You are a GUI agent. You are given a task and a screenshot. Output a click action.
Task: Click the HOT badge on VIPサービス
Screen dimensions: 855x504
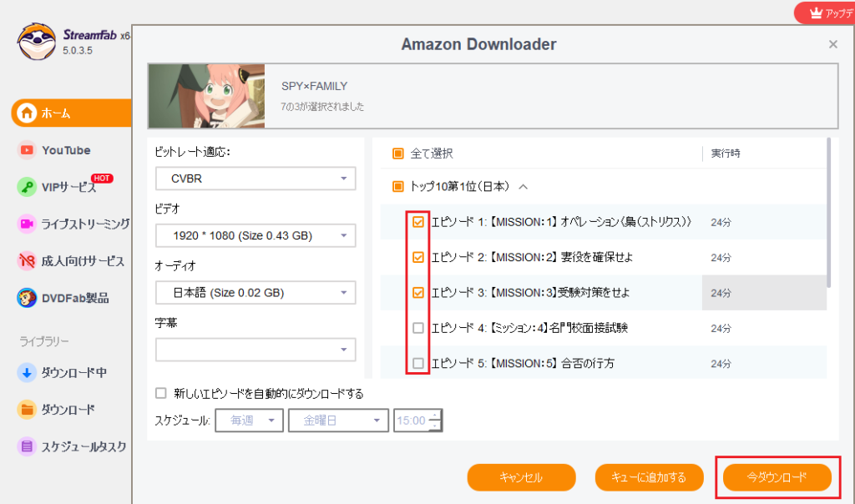tap(101, 179)
